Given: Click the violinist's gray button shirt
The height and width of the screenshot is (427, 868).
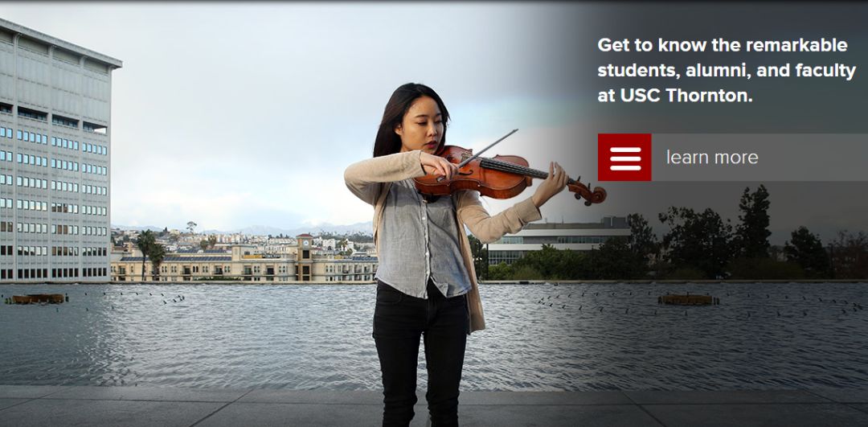Looking at the screenshot, I should (x=424, y=238).
